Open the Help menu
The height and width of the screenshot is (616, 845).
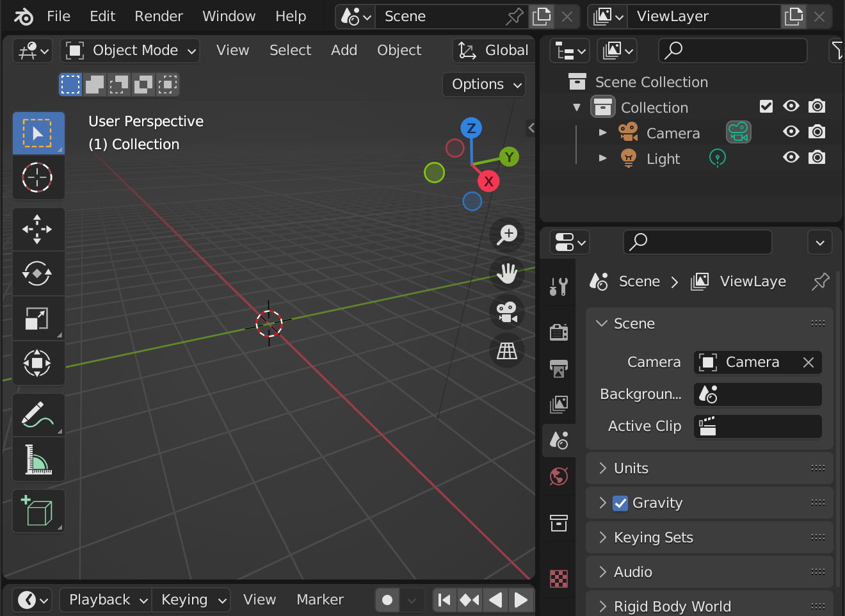pyautogui.click(x=291, y=17)
